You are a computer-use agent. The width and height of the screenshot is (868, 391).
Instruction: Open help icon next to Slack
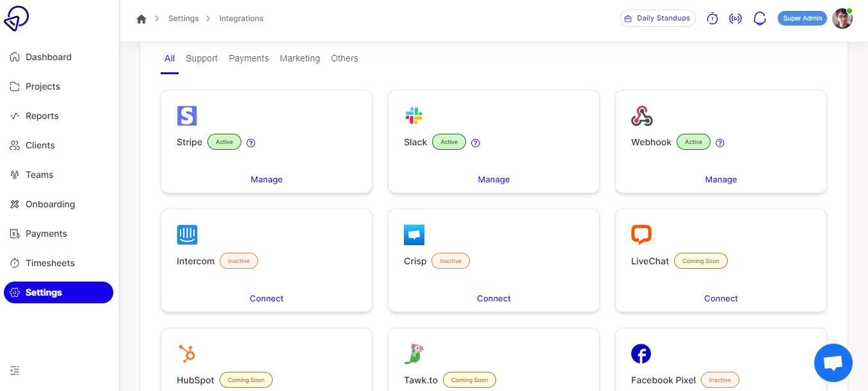[x=476, y=143]
